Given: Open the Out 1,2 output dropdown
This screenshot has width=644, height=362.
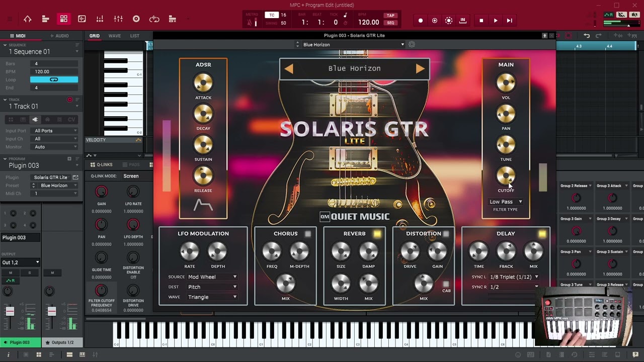Looking at the screenshot, I should 20,262.
